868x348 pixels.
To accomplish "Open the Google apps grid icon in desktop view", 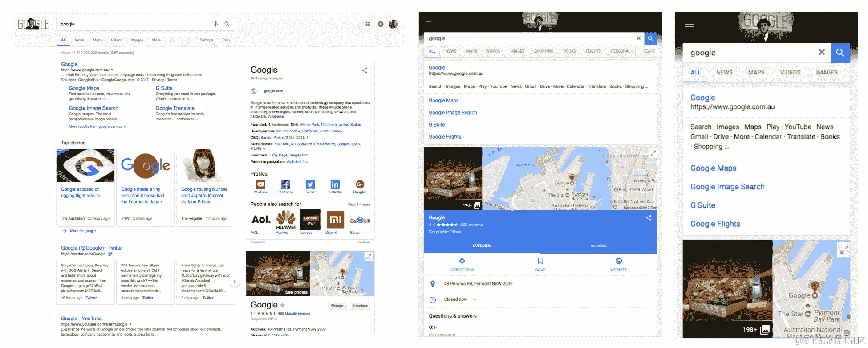I will tap(368, 24).
